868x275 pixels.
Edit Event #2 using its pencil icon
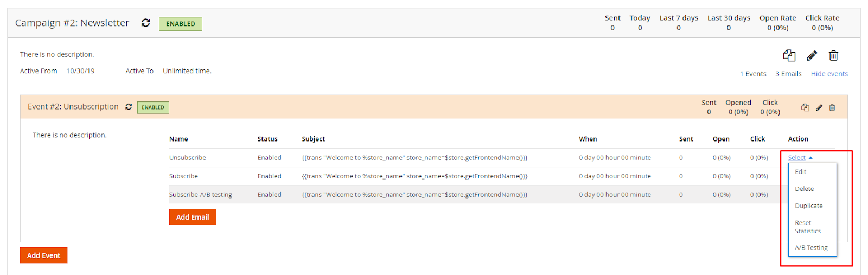pyautogui.click(x=819, y=107)
